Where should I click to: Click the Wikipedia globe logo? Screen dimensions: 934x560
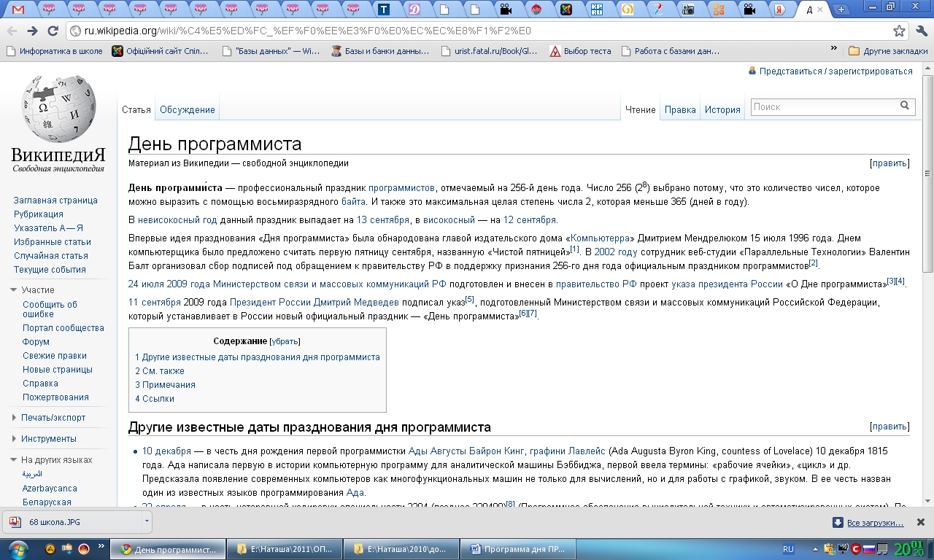pos(58,109)
